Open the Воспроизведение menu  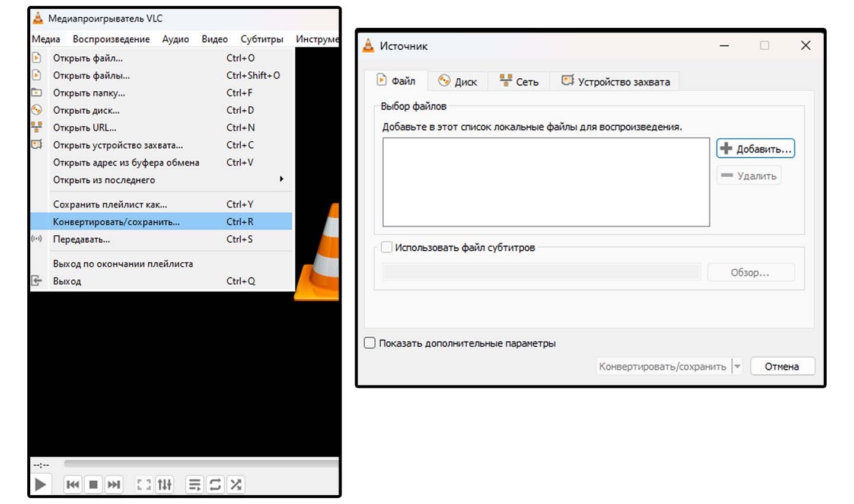[x=111, y=39]
